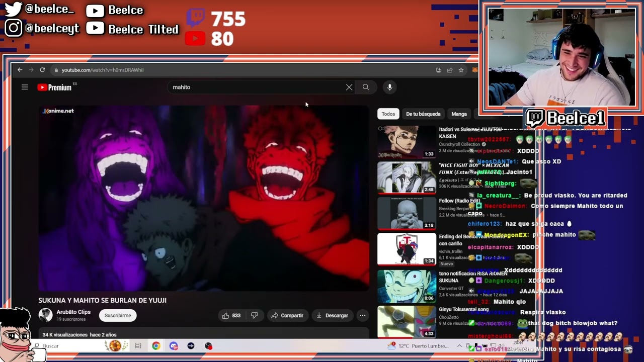
Task: Open the 'Itadori vs Sukuna' video thumbnail
Action: tap(407, 142)
